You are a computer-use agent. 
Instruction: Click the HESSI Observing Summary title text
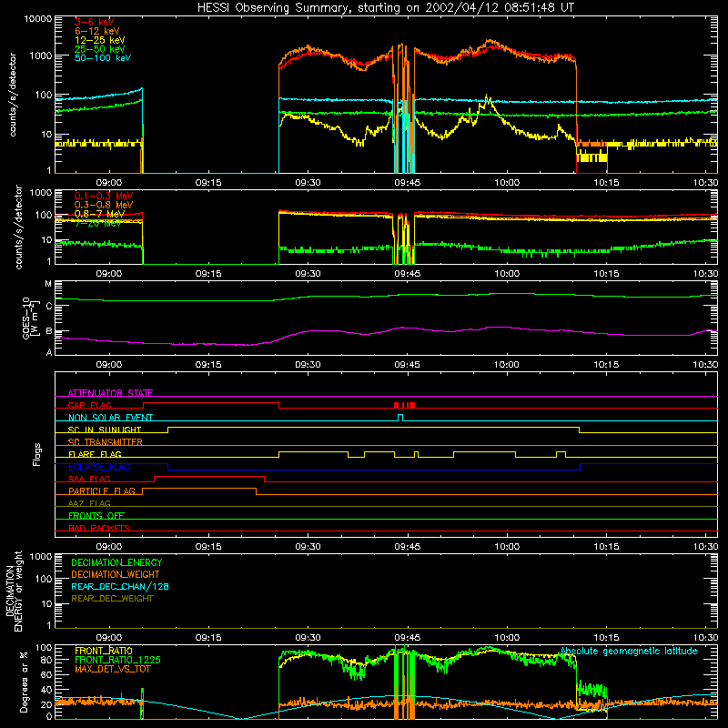click(x=385, y=8)
